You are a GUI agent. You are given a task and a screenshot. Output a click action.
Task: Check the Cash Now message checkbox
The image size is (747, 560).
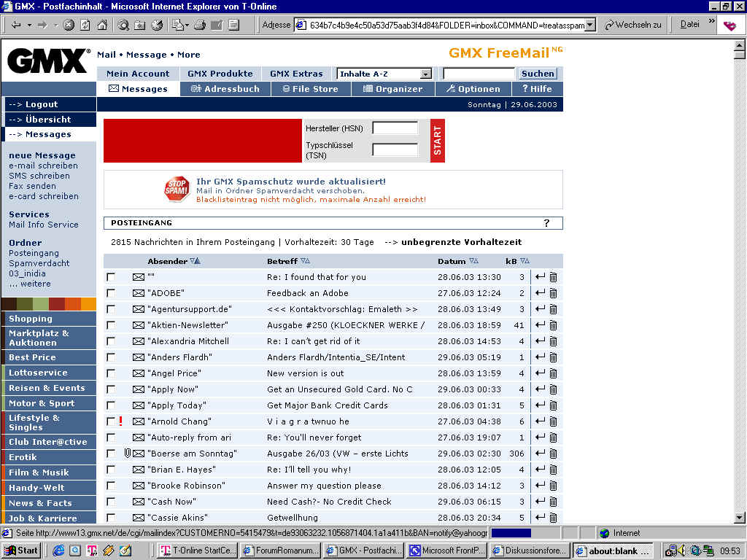111,502
